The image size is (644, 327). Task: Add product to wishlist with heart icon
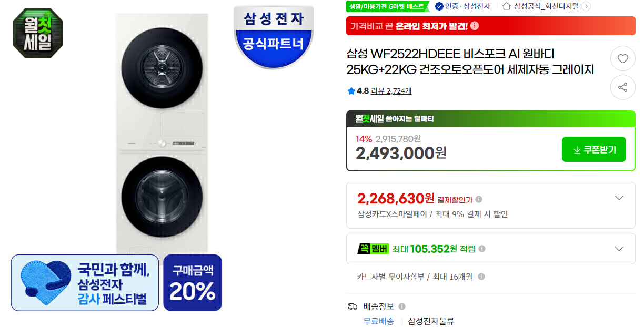coord(623,59)
